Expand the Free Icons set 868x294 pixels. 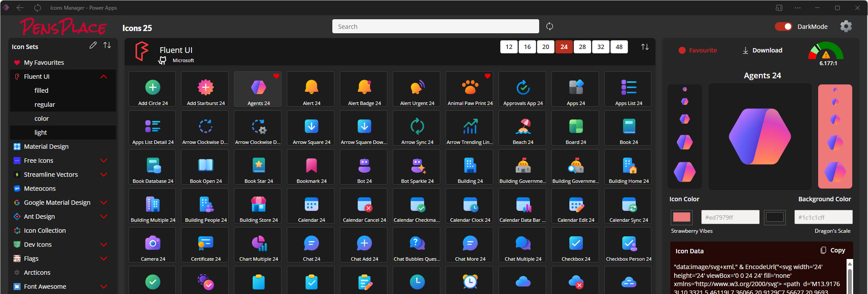(104, 161)
